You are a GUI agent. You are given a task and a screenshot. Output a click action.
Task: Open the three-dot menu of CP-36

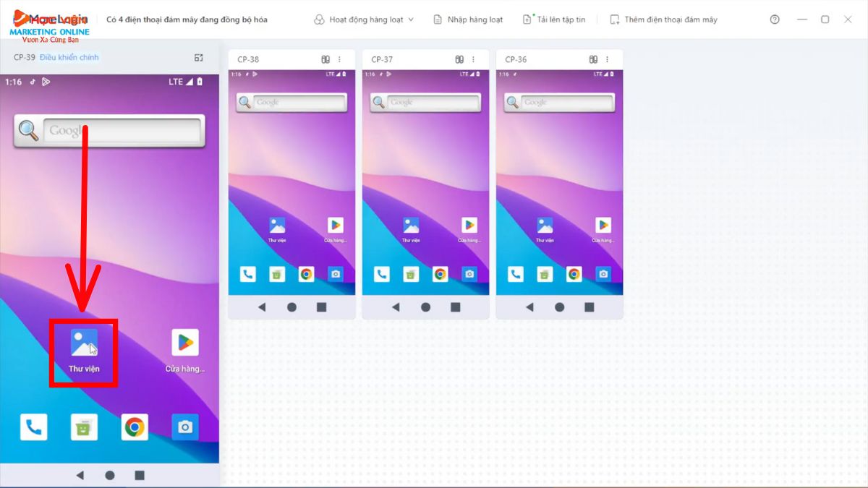[608, 59]
